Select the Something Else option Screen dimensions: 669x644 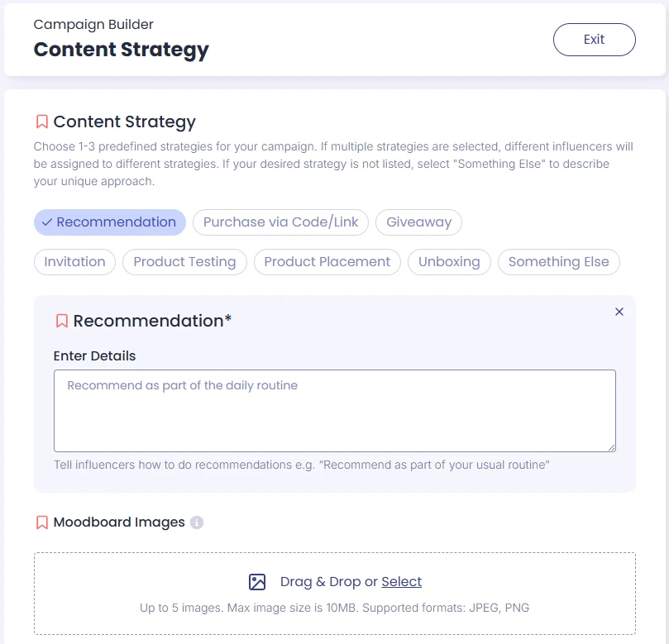[559, 262]
